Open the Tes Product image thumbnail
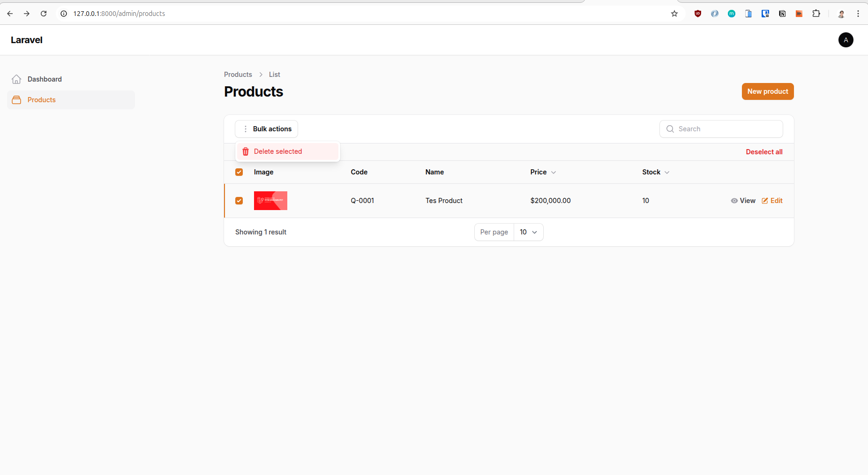This screenshot has height=475, width=868. (270, 201)
